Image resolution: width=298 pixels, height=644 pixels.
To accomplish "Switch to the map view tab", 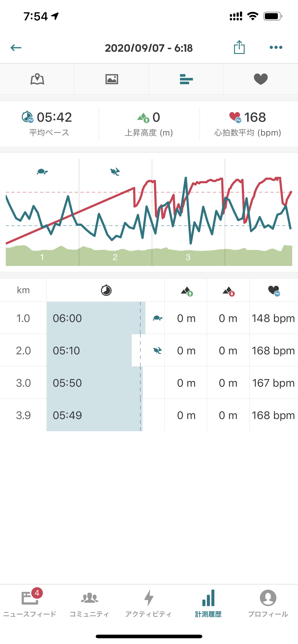I will [37, 79].
